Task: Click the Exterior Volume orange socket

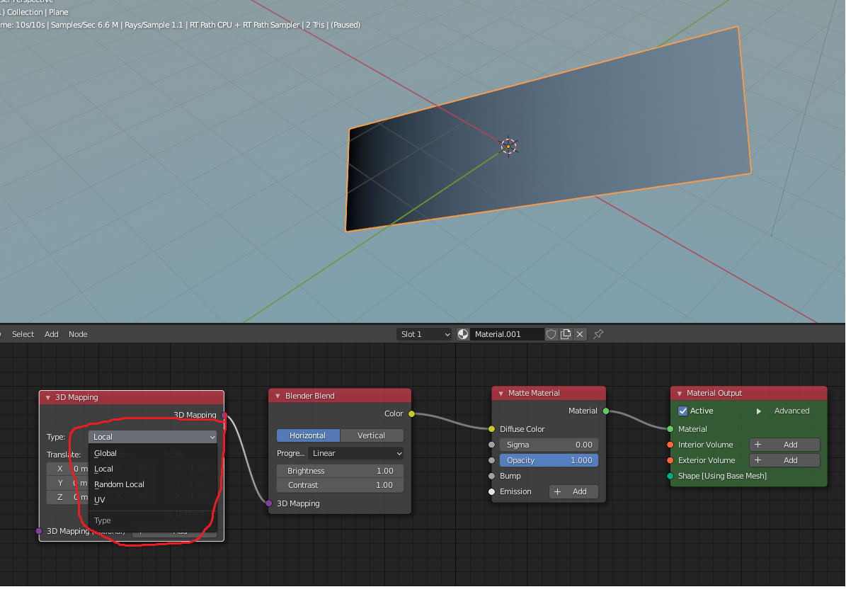Action: [670, 460]
